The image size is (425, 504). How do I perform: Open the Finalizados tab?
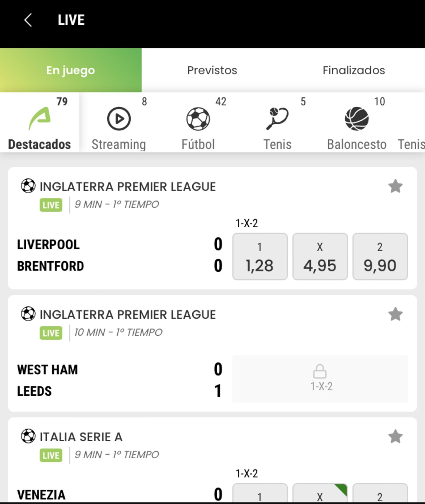point(354,70)
